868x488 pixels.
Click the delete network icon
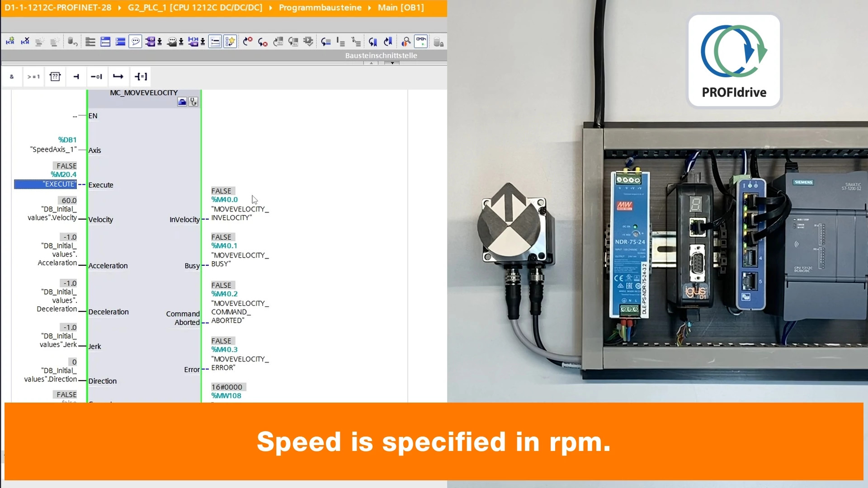25,42
